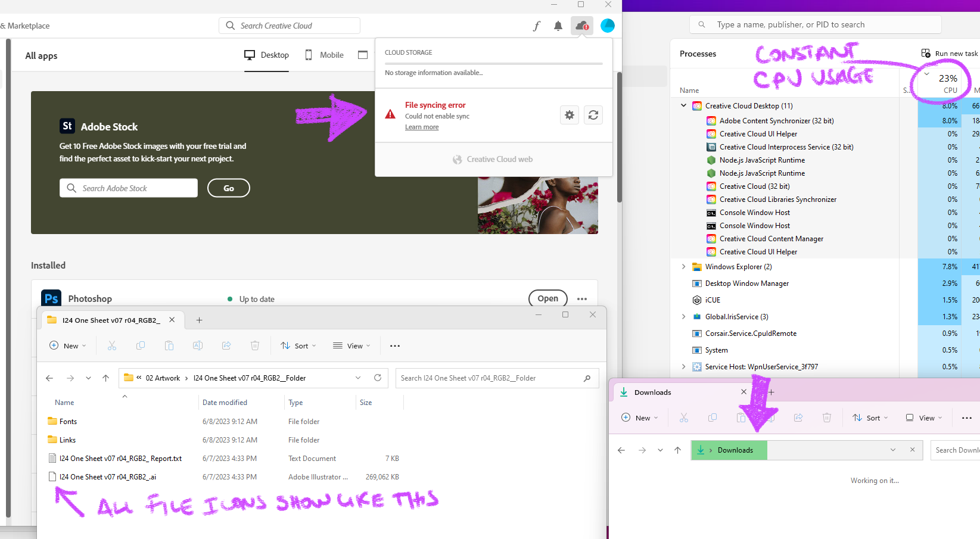Open the View dropdown in Explorer

[351, 345]
